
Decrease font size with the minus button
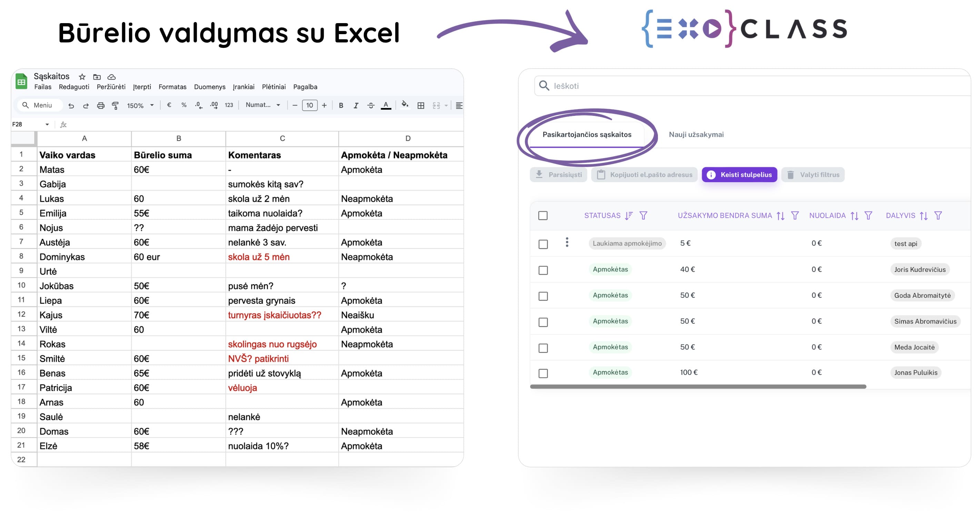[294, 106]
